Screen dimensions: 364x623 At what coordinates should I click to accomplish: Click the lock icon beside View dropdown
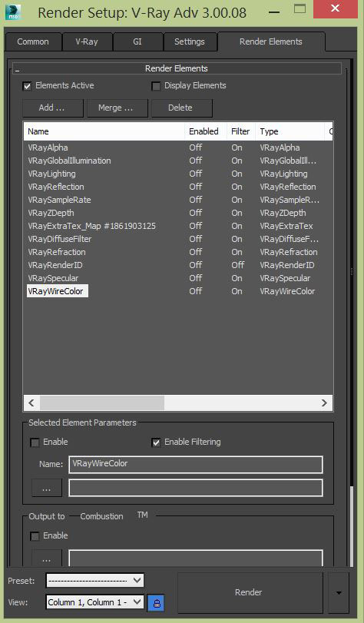pyautogui.click(x=156, y=603)
